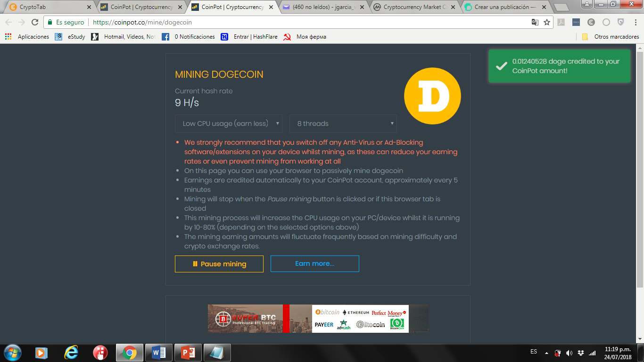Click the ES language indicator
Image resolution: width=644 pixels, height=362 pixels.
coord(534,352)
